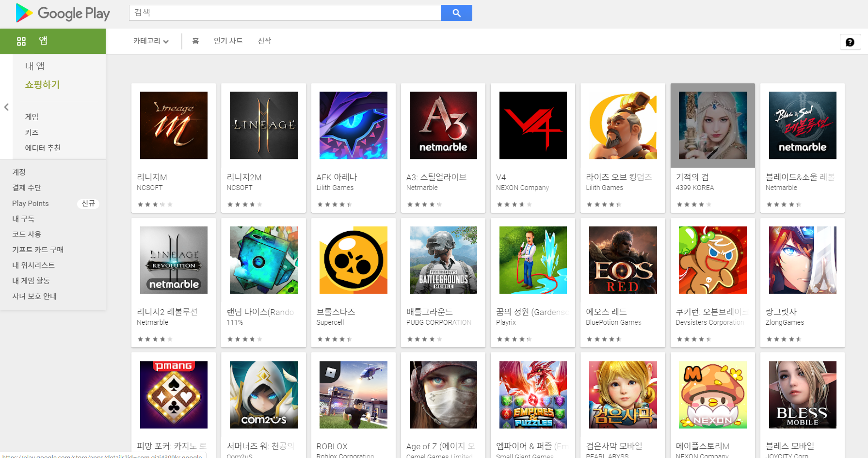Click the NEXON Company developer under V4
This screenshot has width=868, height=458.
[522, 188]
